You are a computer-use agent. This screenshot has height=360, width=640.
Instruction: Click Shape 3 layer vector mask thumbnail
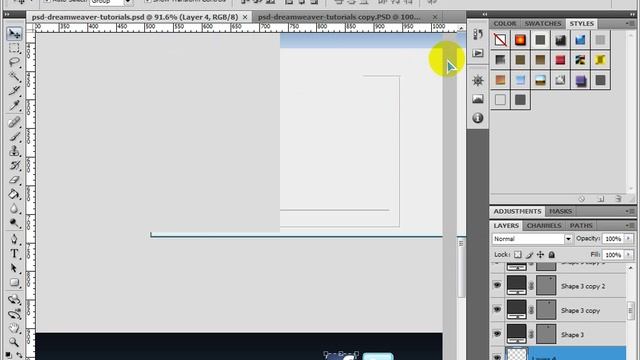(x=546, y=333)
